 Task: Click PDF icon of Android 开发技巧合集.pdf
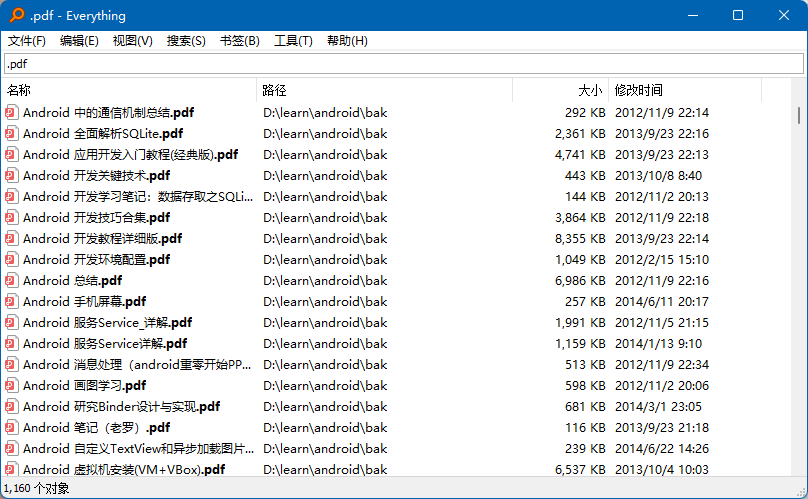[x=11, y=218]
